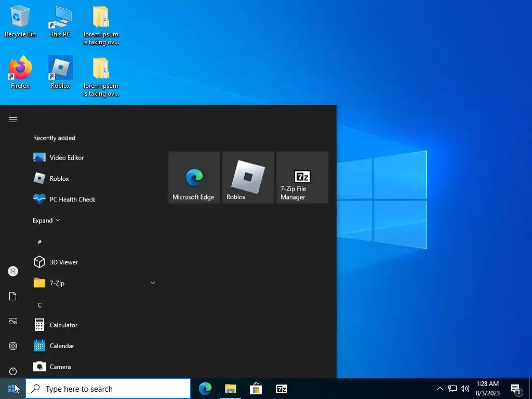Click the taskbar clock showing 1:28 AM
This screenshot has width=532, height=399.
coord(487,389)
